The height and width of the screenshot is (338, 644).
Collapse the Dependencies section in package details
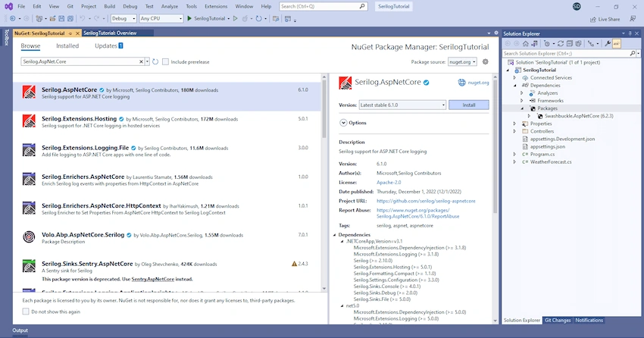coord(334,235)
